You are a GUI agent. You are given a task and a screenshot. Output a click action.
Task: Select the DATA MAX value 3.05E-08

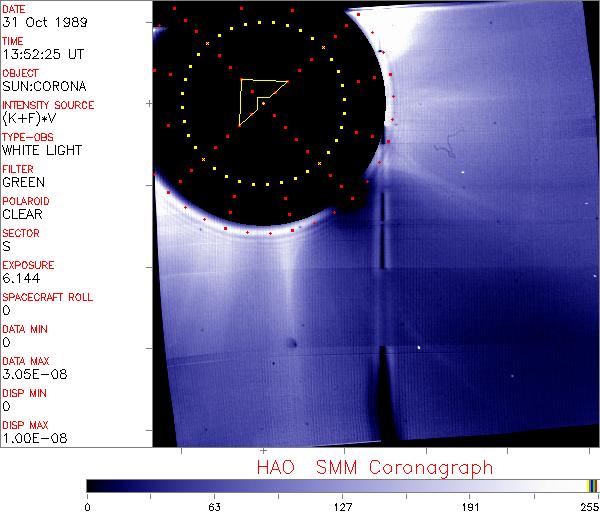click(30, 374)
